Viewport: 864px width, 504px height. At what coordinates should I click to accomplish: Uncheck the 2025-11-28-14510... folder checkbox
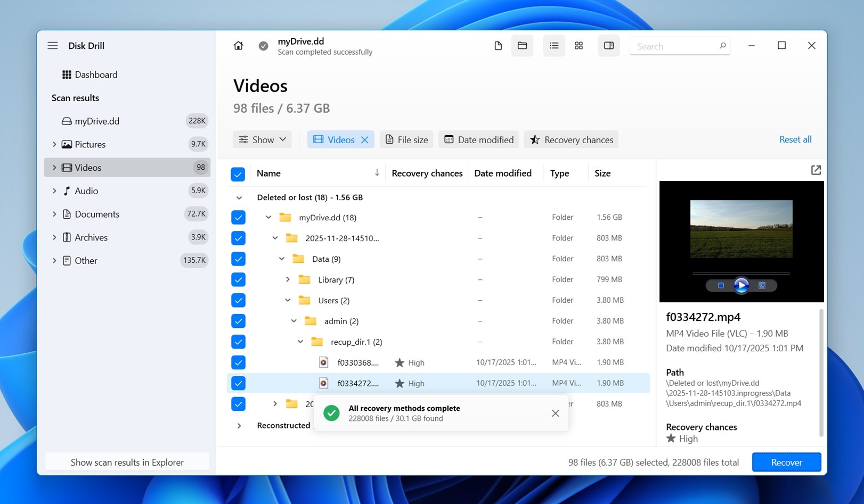tap(238, 238)
